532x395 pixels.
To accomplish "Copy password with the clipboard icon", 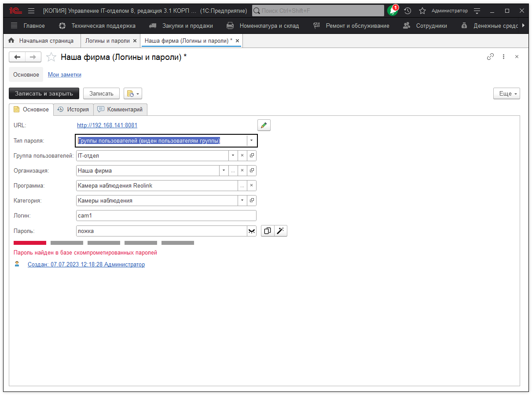I will pos(268,231).
